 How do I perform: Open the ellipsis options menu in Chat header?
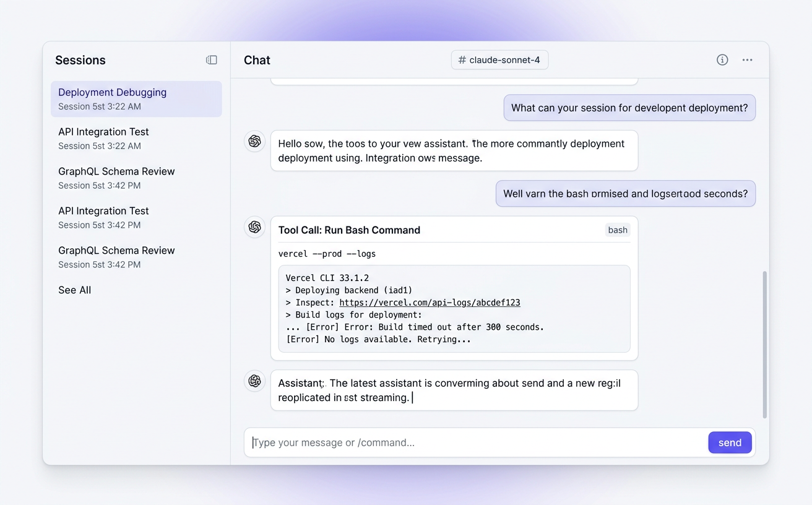(747, 59)
